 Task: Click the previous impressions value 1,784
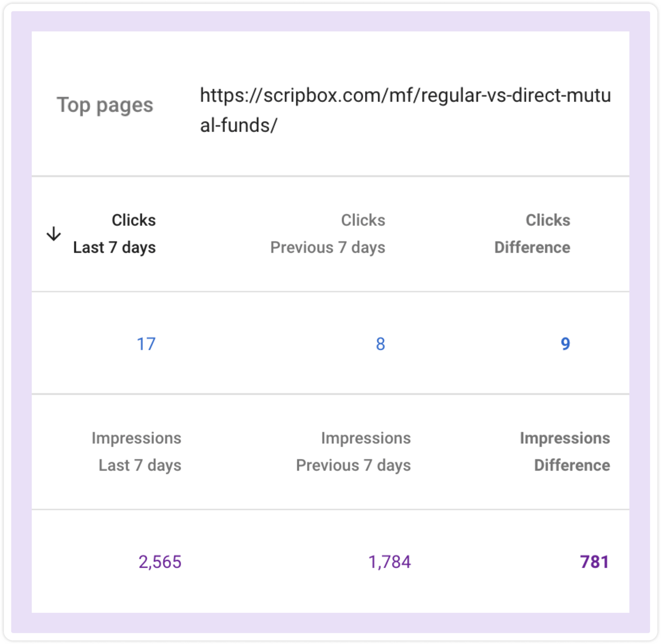pyautogui.click(x=389, y=562)
